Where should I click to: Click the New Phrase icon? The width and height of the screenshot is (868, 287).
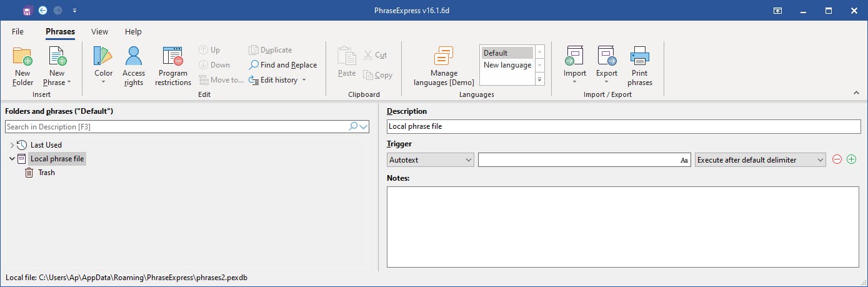coord(57,58)
